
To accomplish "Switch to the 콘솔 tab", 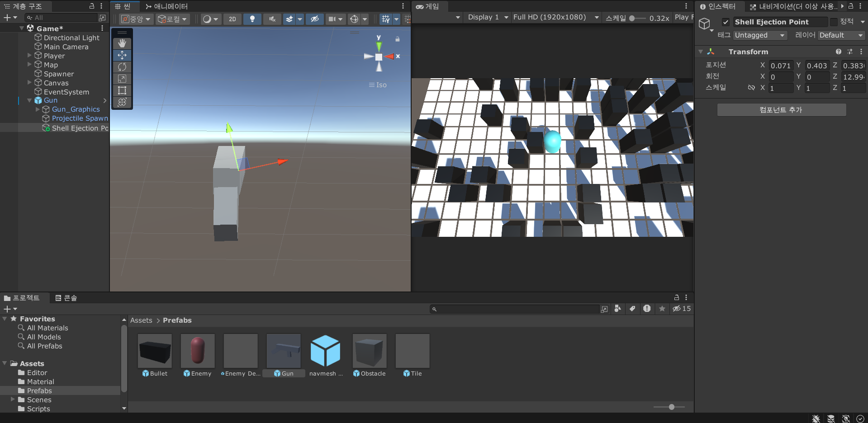I will pos(67,298).
